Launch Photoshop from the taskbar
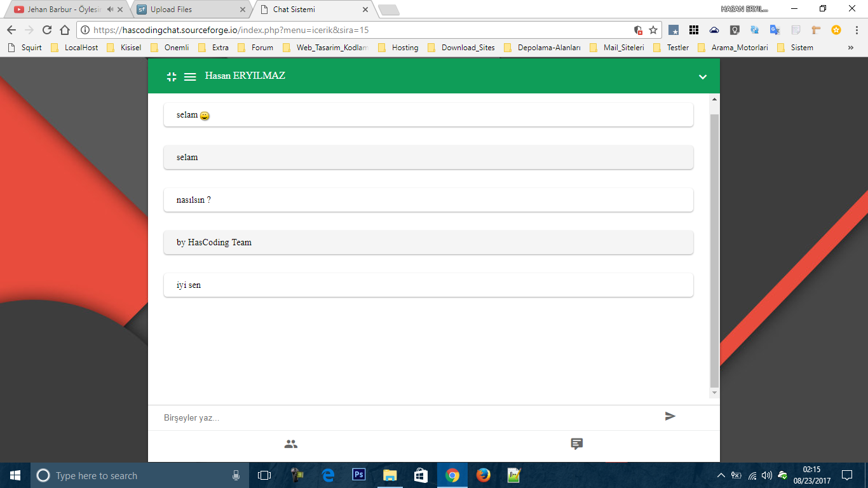Screen dimensions: 868x488 [x=358, y=475]
